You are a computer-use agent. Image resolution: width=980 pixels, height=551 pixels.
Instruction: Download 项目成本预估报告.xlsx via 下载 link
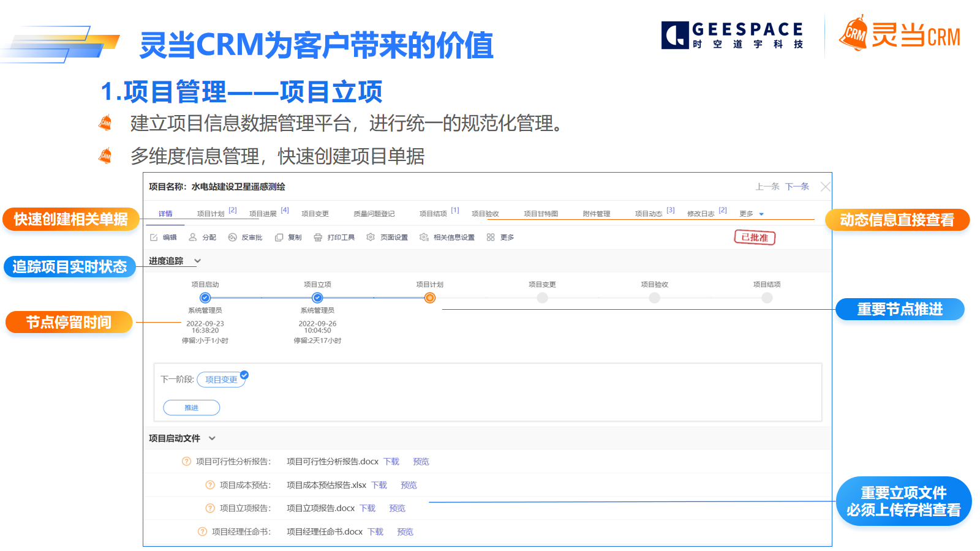tap(379, 485)
